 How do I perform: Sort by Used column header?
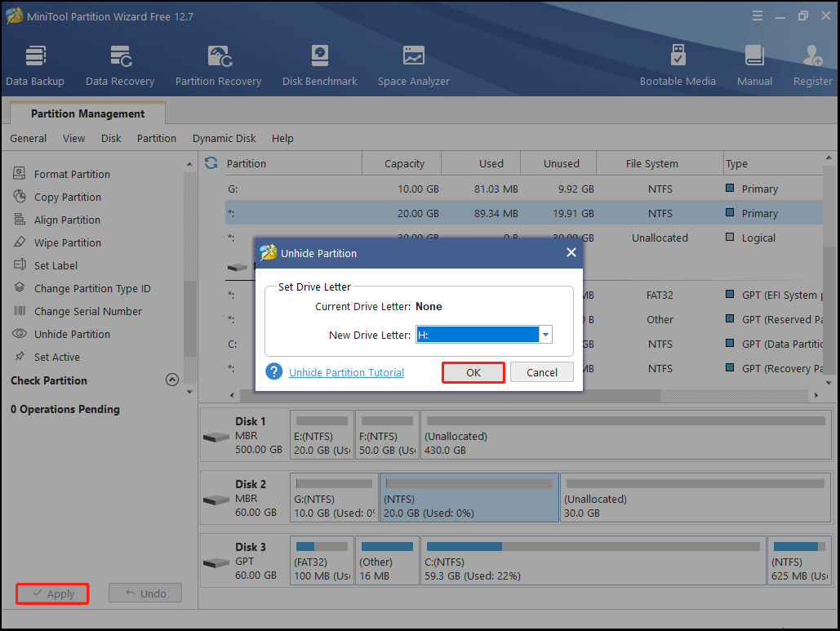coord(481,163)
